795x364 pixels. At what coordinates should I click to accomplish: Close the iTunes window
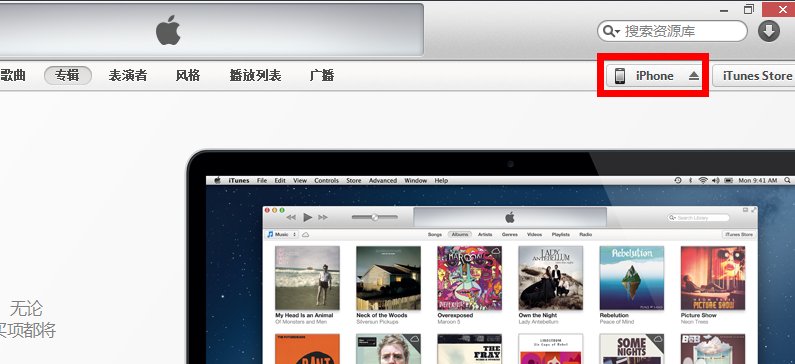(x=778, y=9)
